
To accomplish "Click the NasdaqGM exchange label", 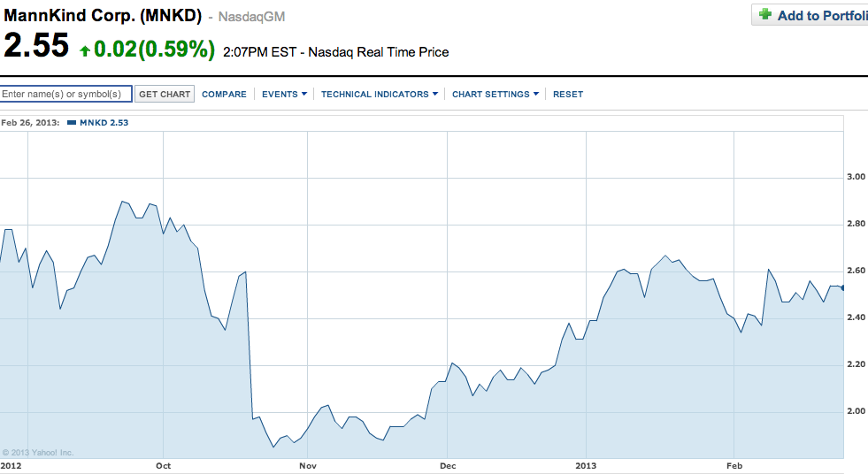I will pyautogui.click(x=251, y=17).
